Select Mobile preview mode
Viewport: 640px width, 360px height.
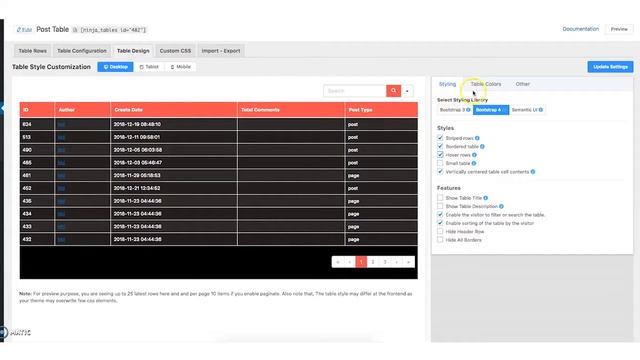(180, 67)
